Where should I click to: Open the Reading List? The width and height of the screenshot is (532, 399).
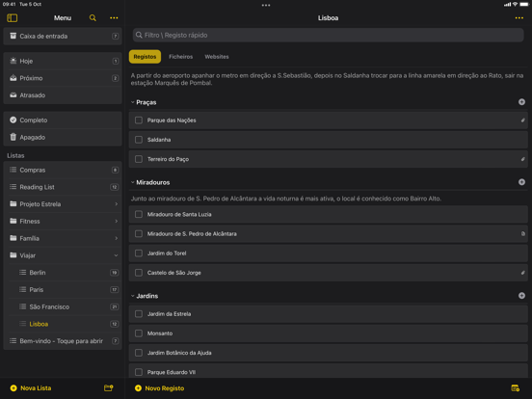click(x=63, y=187)
